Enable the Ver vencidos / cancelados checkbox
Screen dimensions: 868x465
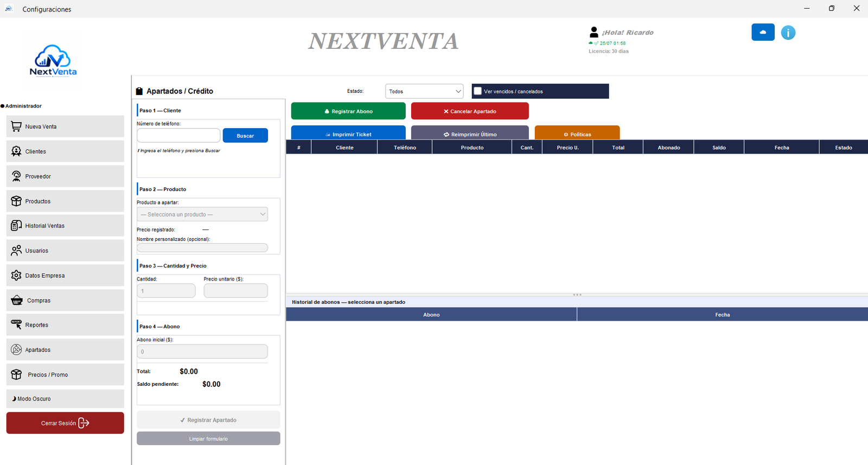point(477,91)
